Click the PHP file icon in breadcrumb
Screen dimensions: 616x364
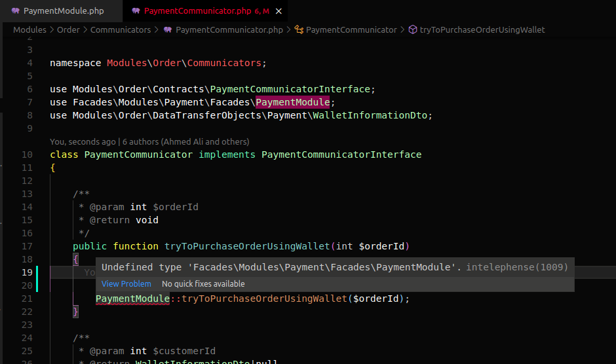point(168,30)
